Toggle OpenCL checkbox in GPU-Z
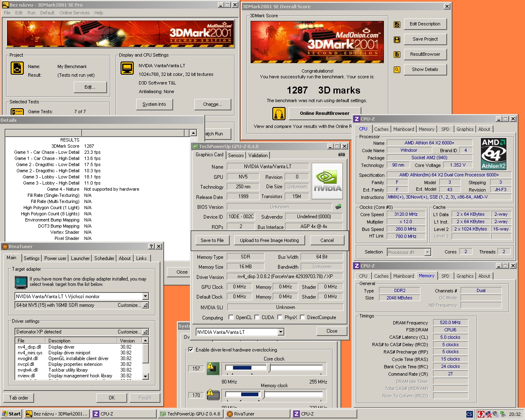The image size is (525, 420). pyautogui.click(x=231, y=317)
